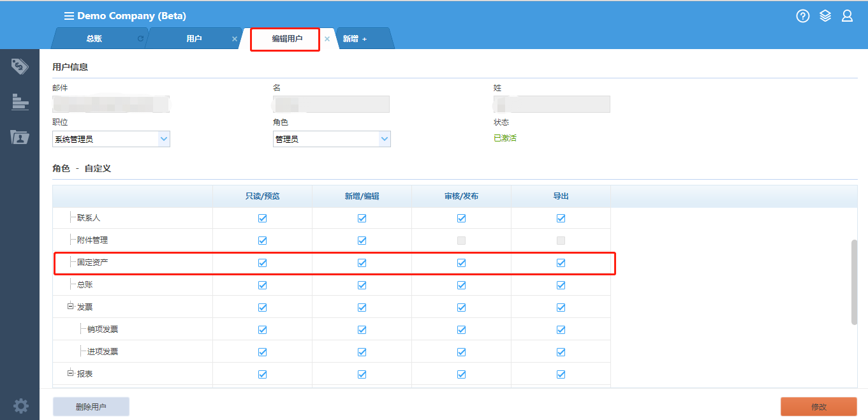Toggle 联系人 只读/预览 checkbox
Image resolution: width=868 pixels, height=420 pixels.
click(262, 218)
